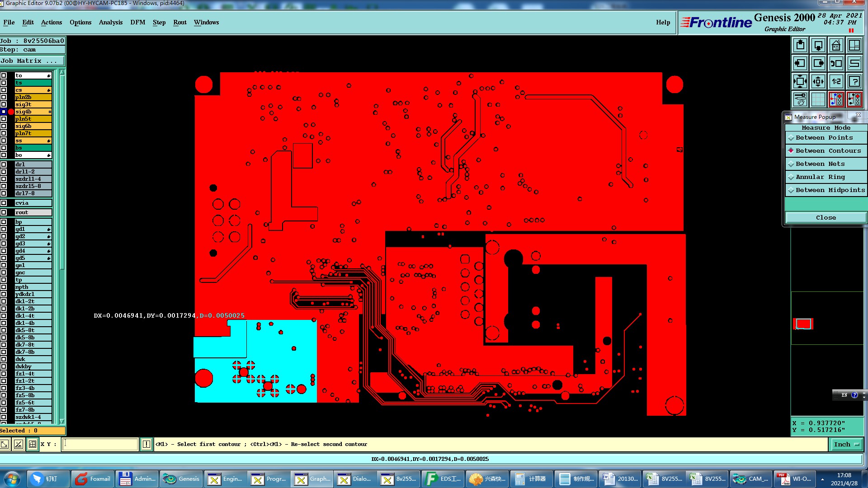Open the DFM menu
The width and height of the screenshot is (868, 488).
137,23
